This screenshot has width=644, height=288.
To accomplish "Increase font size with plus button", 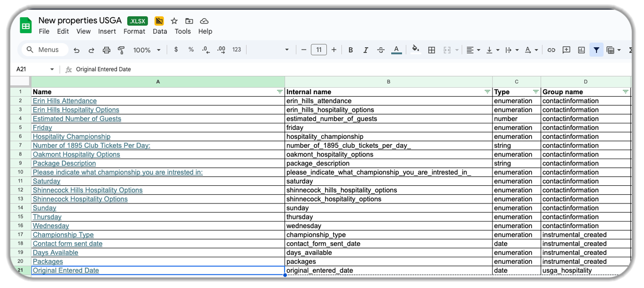I will point(334,50).
